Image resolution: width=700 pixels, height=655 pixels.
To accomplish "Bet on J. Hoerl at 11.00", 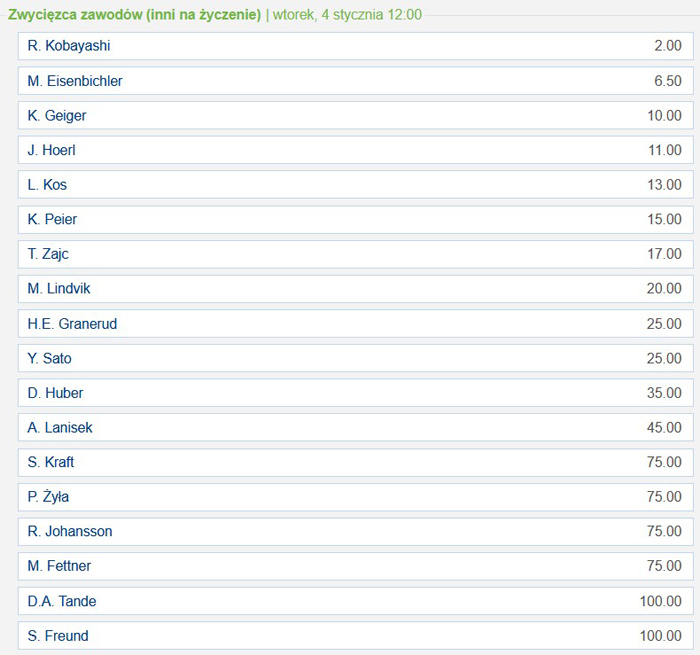I will [355, 150].
